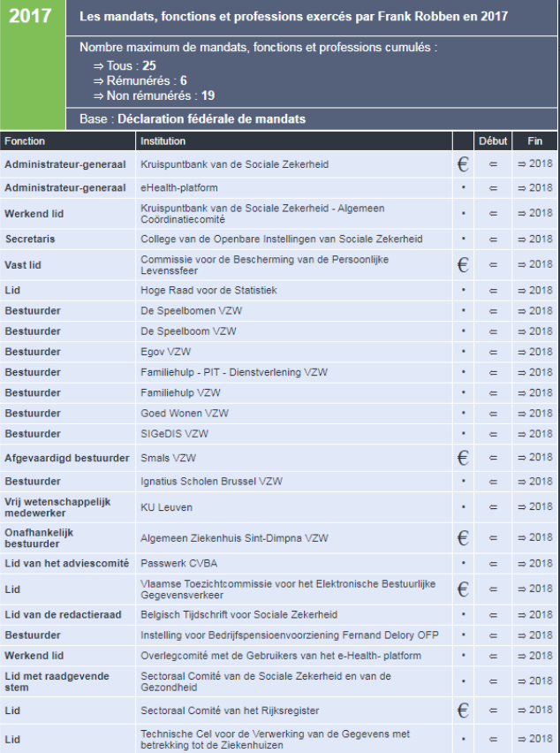Click the Fin column header

(534, 141)
